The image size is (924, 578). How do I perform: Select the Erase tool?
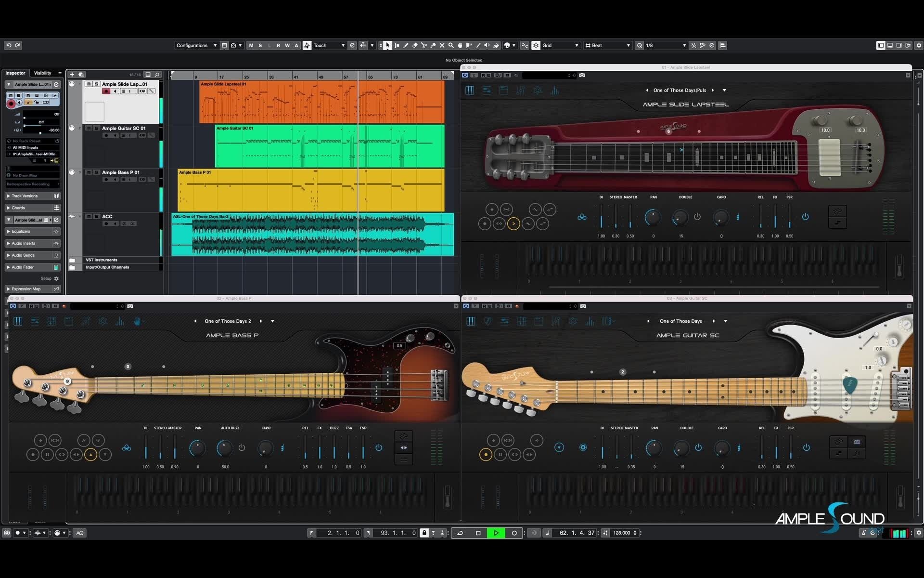pos(415,45)
